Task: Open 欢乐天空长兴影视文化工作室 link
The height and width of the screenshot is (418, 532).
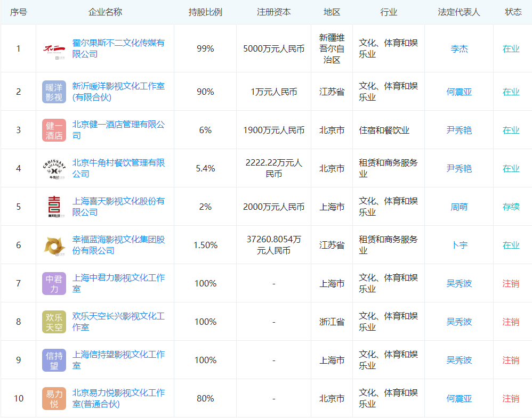Action: pos(118,322)
